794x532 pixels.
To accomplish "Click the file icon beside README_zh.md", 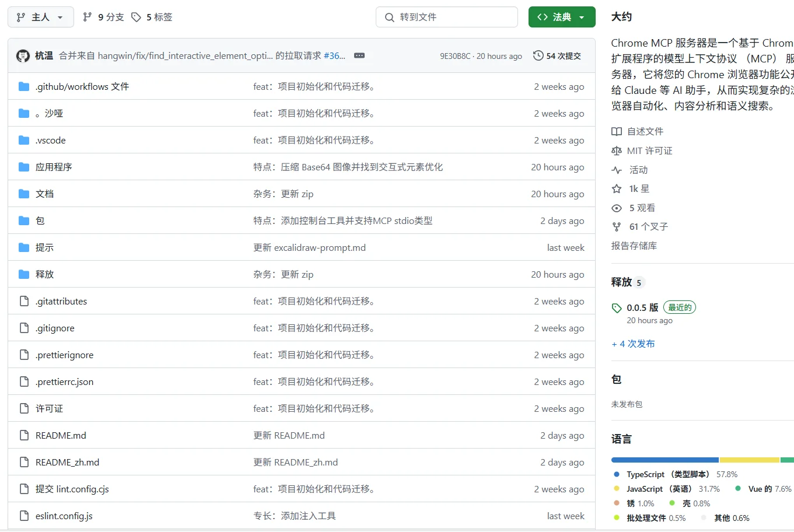I will [23, 462].
